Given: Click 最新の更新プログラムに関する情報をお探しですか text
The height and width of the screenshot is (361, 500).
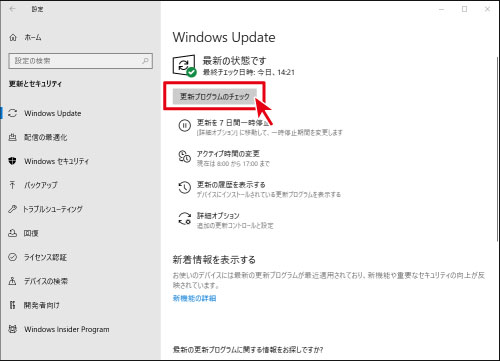Looking at the screenshot, I should [x=248, y=350].
